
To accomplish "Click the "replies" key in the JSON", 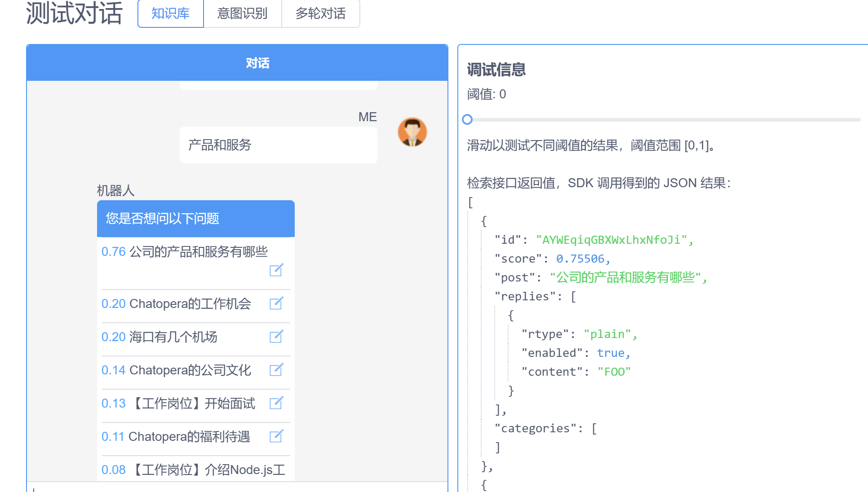I will click(525, 297).
